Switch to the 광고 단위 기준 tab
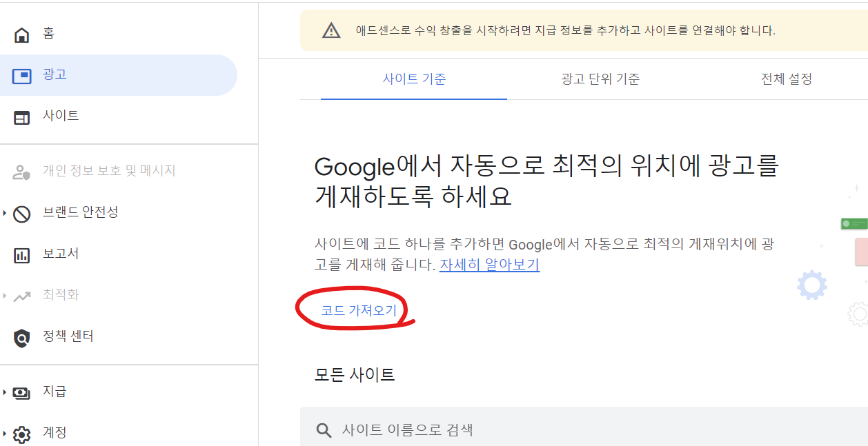 pyautogui.click(x=600, y=79)
